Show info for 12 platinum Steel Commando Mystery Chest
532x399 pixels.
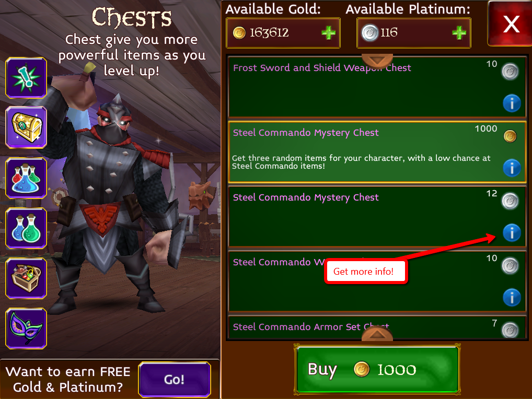pos(512,232)
